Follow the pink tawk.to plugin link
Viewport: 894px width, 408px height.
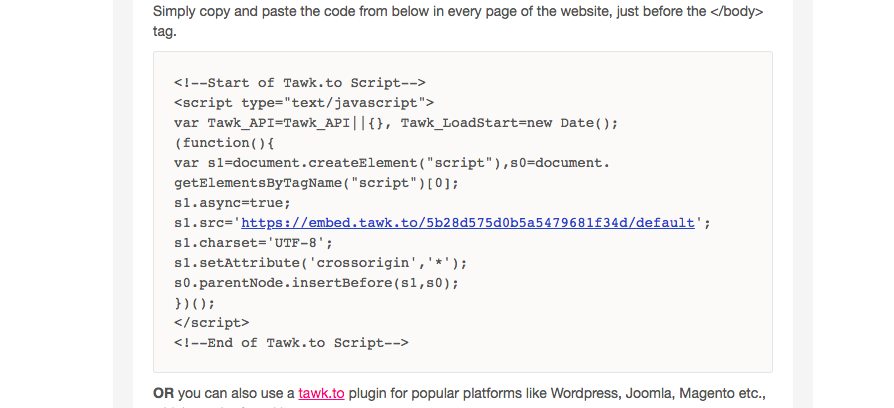click(321, 393)
